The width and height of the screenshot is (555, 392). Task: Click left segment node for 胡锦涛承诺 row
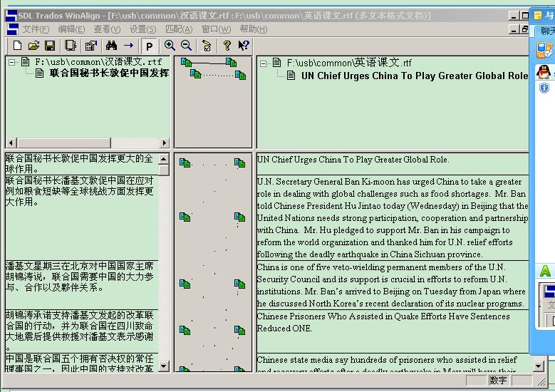click(185, 331)
